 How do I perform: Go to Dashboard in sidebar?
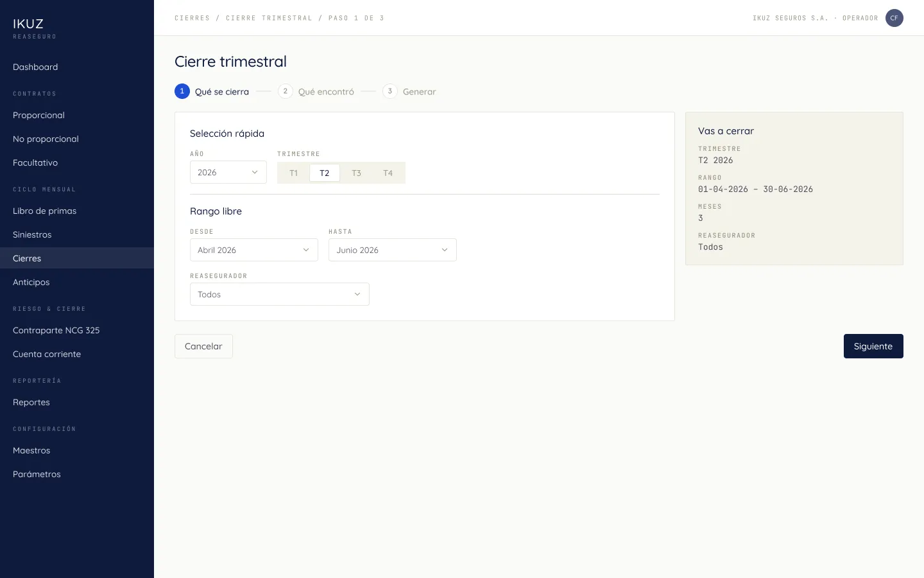(x=77, y=67)
